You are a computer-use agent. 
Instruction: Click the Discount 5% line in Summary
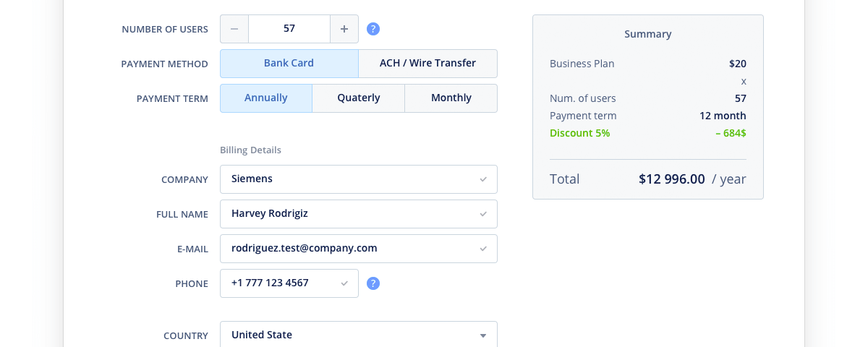click(x=579, y=133)
